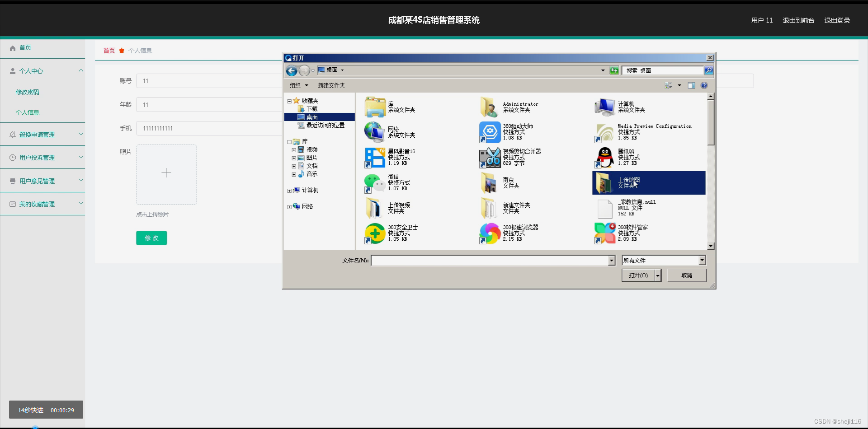Click the green 修改 button

point(151,238)
